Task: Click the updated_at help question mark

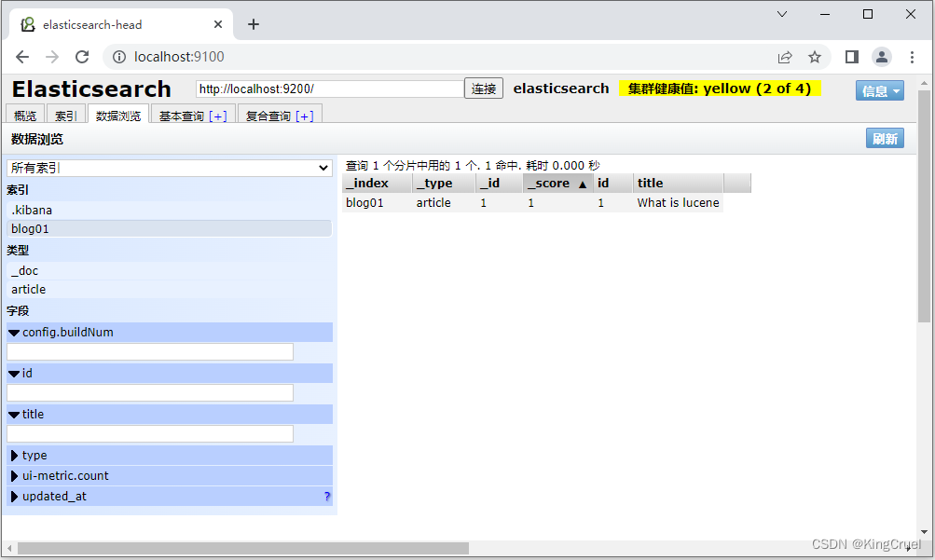Action: [x=327, y=497]
